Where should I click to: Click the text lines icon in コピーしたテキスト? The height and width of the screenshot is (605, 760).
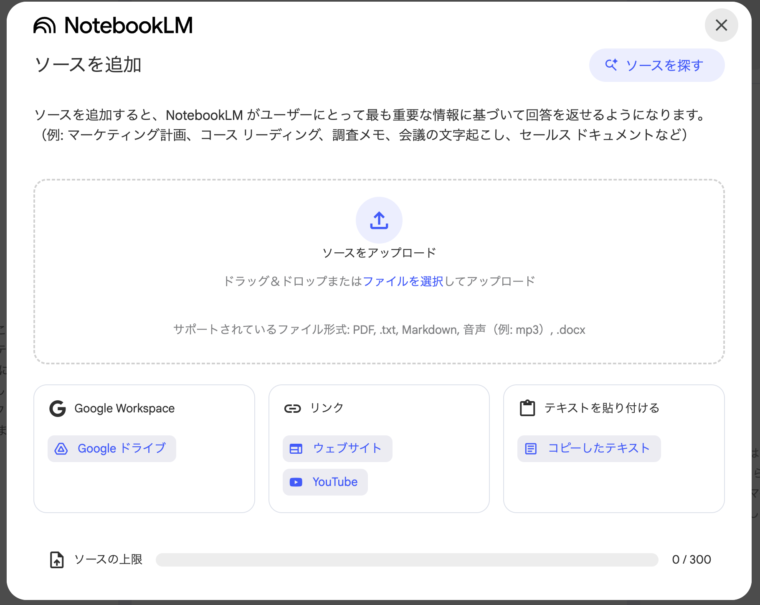[x=530, y=449]
